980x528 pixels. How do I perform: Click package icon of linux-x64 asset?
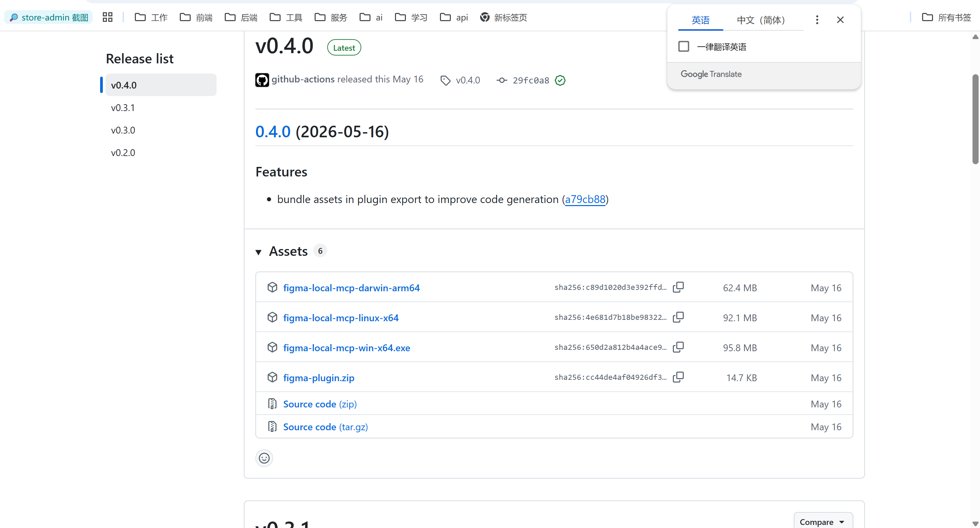coord(272,317)
